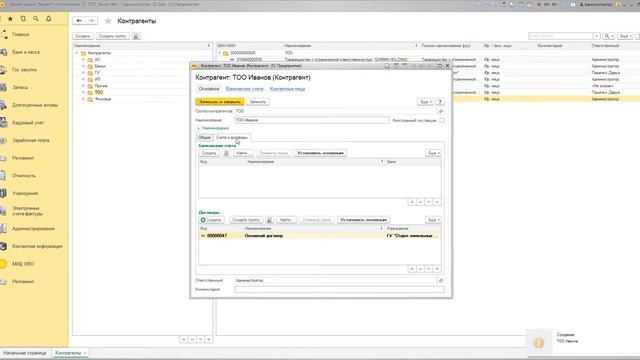Image resolution: width=640 pixels, height=360 pixels.
Task: Expand the АО folder in the tree
Action: pyautogui.click(x=83, y=60)
